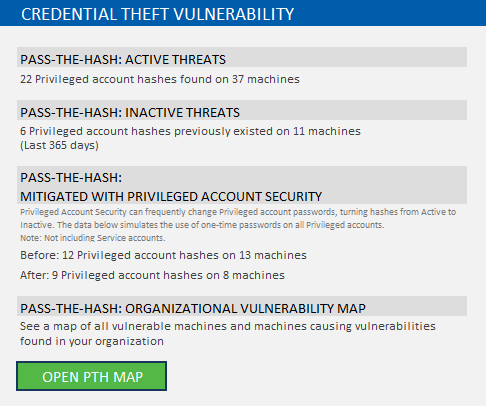Click Mitigated with Privileged Account Security header
The image size is (486, 406).
coord(171,196)
